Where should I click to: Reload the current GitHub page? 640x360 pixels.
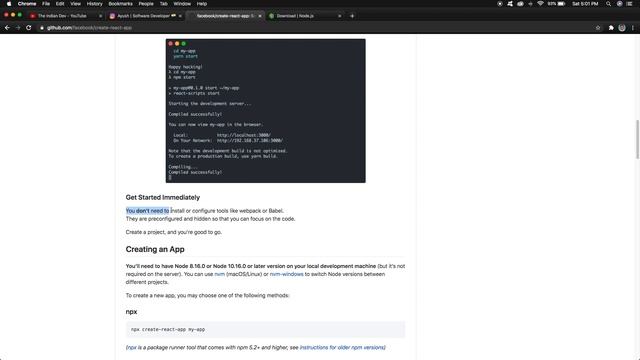[x=29, y=28]
